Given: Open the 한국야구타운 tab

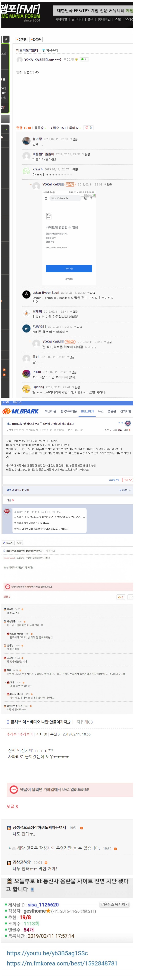Looking at the screenshot, I should tap(68, 411).
